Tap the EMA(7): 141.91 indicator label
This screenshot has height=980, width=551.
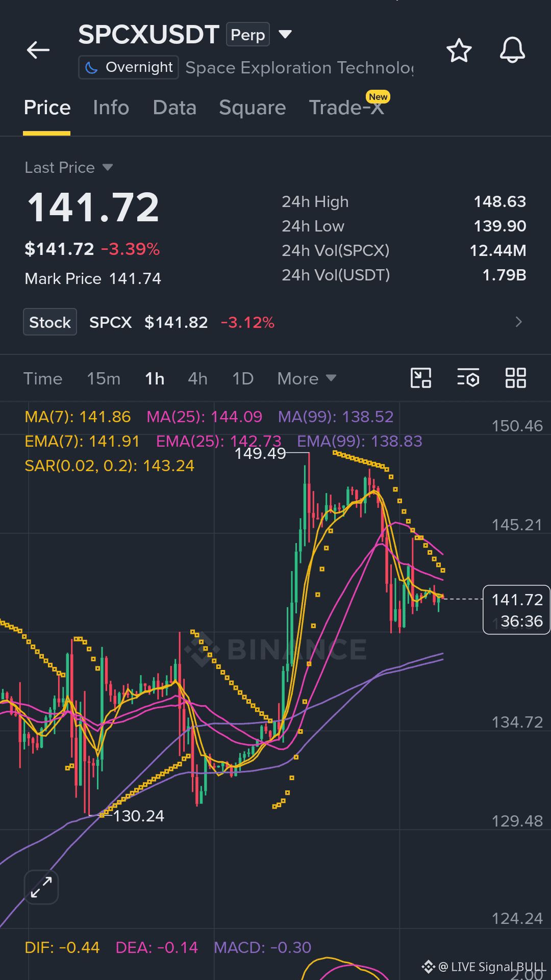pyautogui.click(x=82, y=441)
